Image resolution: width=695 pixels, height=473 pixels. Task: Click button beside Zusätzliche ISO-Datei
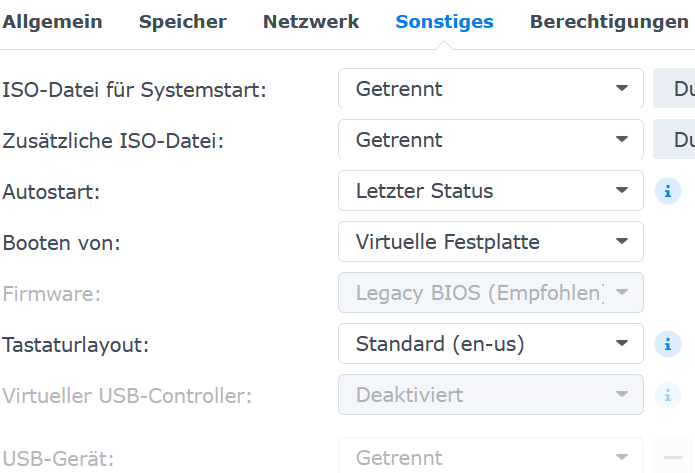point(675,140)
